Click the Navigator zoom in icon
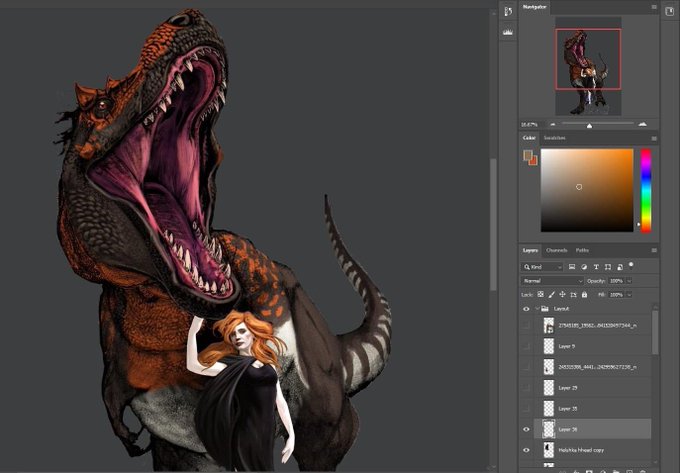680x473 pixels. tap(643, 124)
